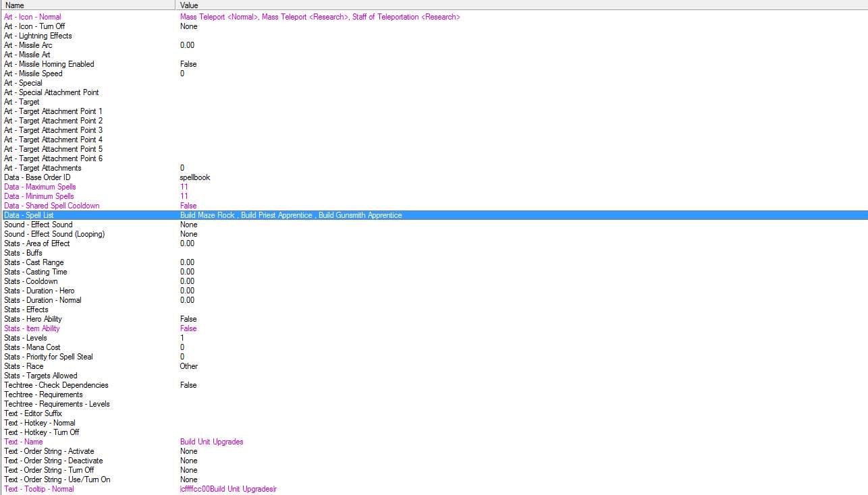Select 'Techtree - Requirements' row only
The image size is (868, 495).
tap(434, 395)
